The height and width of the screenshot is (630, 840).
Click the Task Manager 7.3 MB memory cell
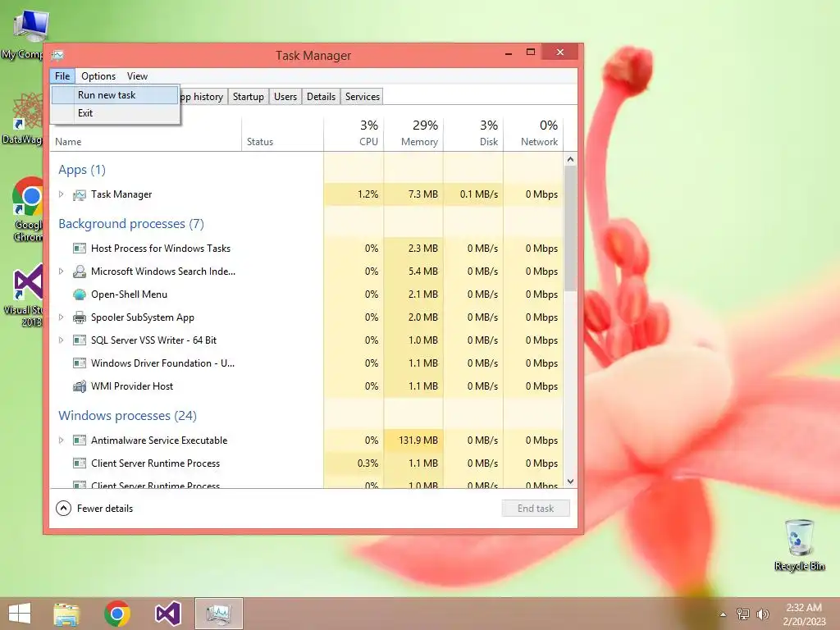point(413,194)
